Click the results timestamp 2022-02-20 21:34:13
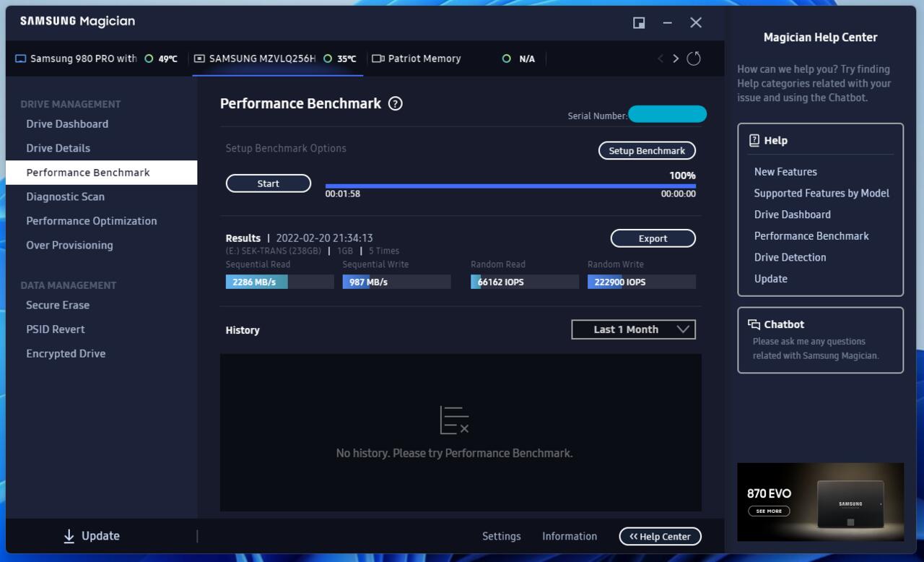 click(324, 238)
